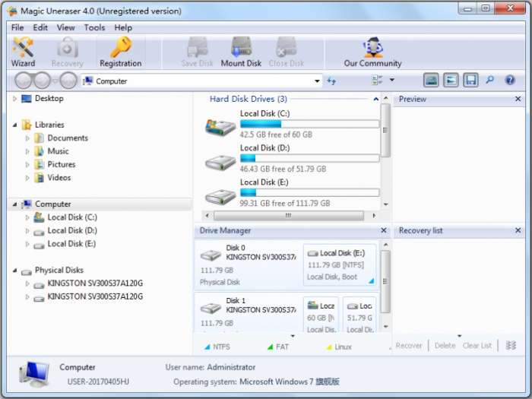This screenshot has height=399, width=532.
Task: Toggle the second panel layout button
Action: click(451, 81)
